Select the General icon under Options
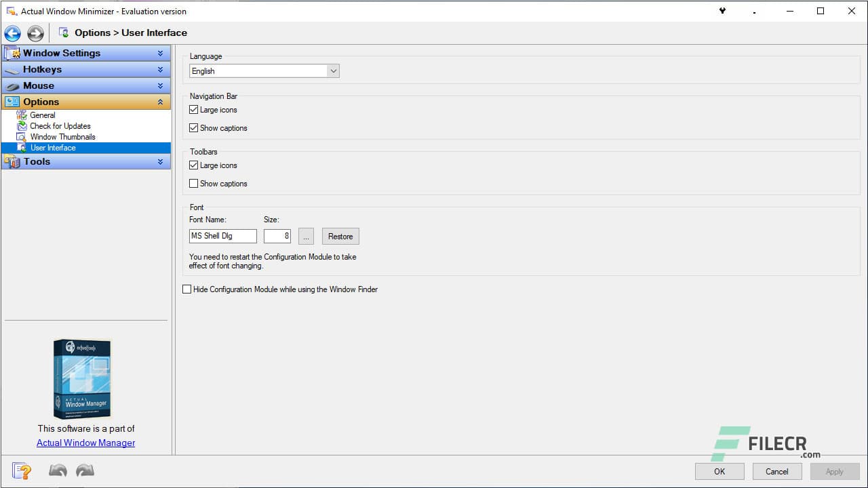 tap(22, 115)
